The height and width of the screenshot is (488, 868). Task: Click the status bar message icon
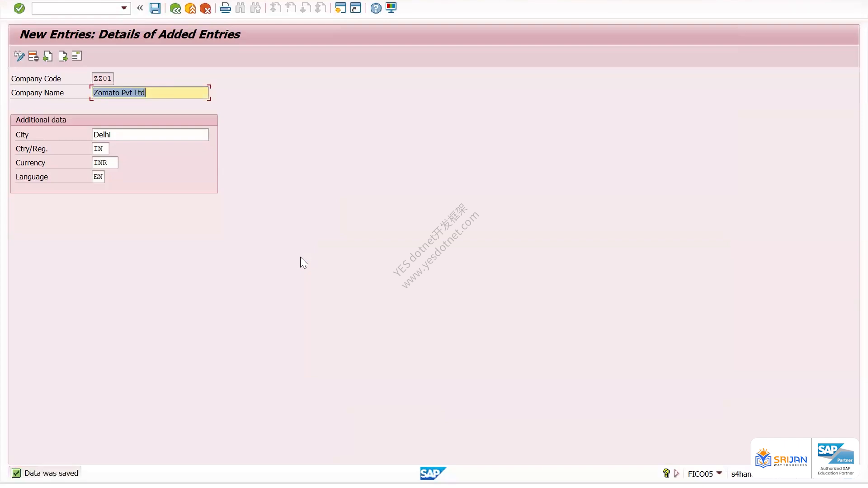(x=16, y=473)
